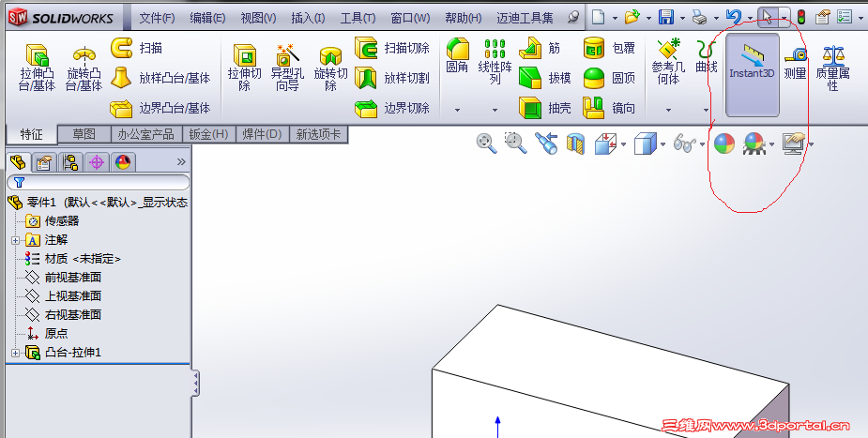Open the 视图(V) menu
Image resolution: width=868 pixels, height=438 pixels.
258,18
